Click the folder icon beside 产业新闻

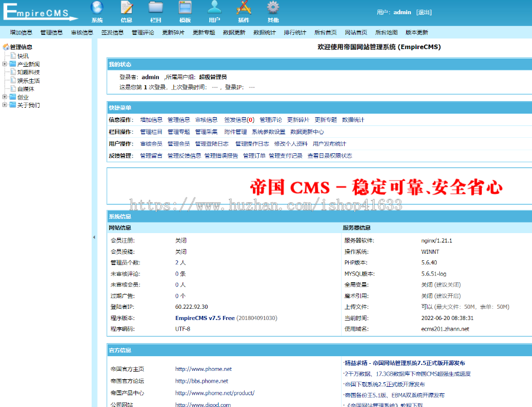click(13, 64)
